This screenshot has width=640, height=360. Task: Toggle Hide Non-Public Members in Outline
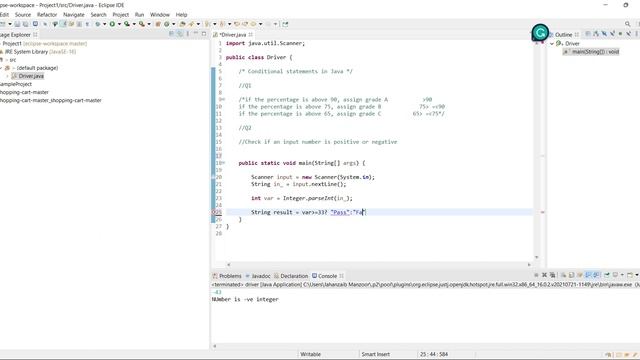click(620, 34)
